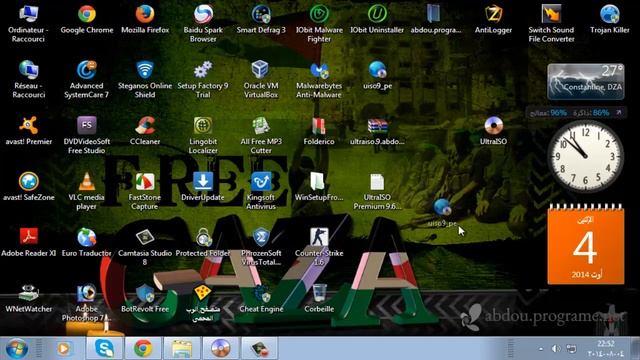Open File Explorer taskbar button
Screen dimensions: 640x360
pos(182,349)
